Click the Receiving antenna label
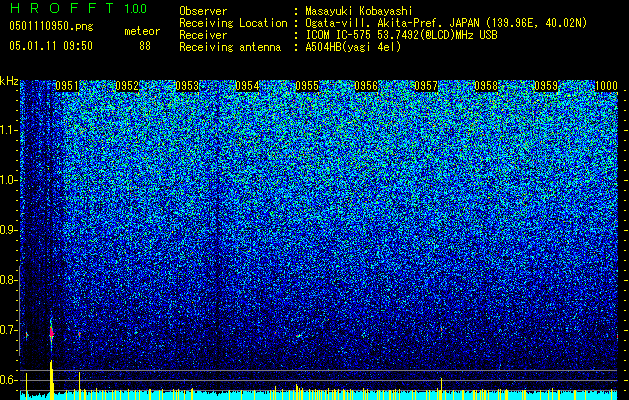This screenshot has height=400, width=629. coord(230,47)
